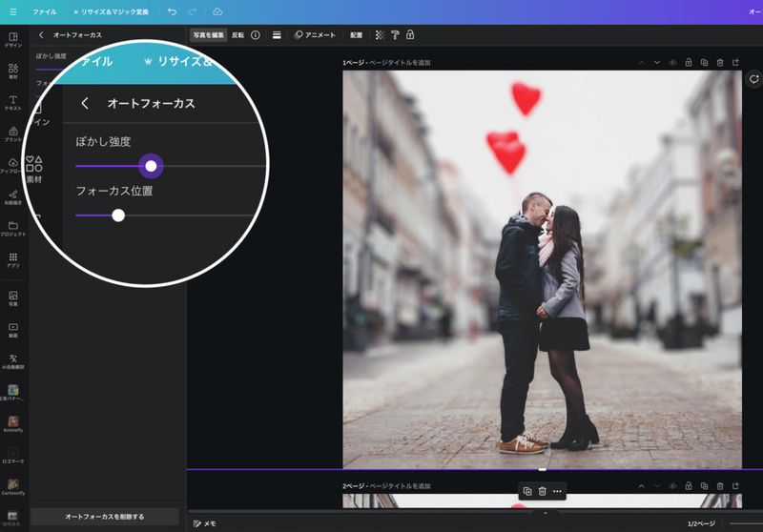Screen dimensions: 763x532
Task: Duplicate via floating toolbar copy icon
Action: (527, 491)
